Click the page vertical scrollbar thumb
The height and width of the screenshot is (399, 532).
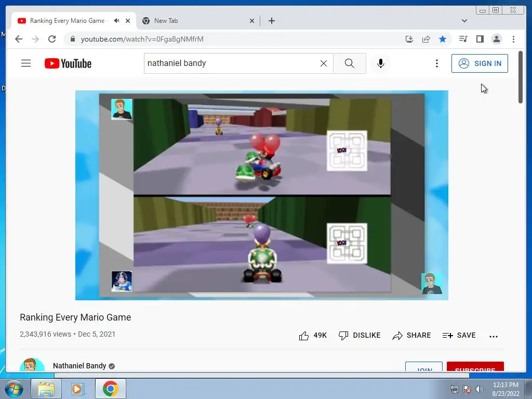click(521, 77)
